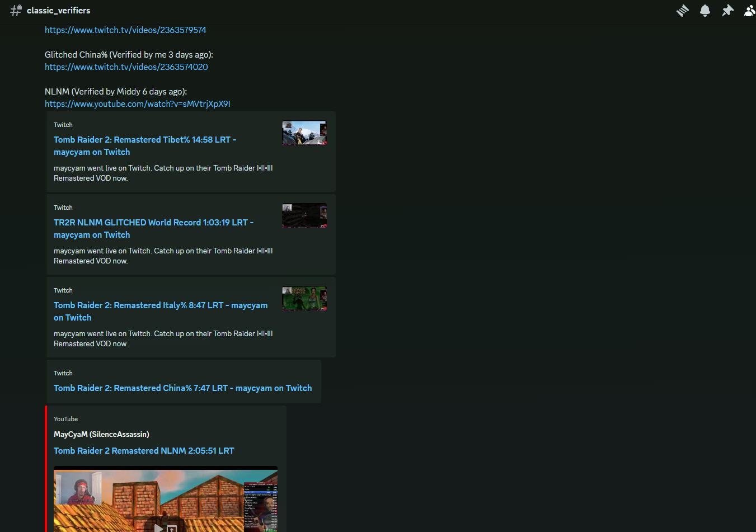Screen dimensions: 756x532
Task: Click the YouTube provider label
Action: tap(65, 419)
